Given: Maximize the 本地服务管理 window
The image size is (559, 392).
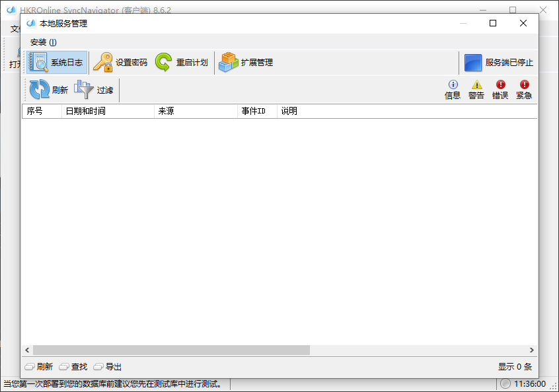Looking at the screenshot, I should [x=493, y=23].
